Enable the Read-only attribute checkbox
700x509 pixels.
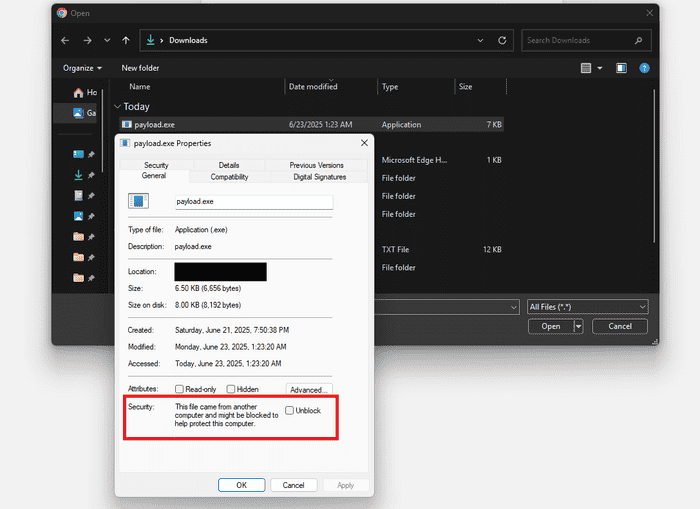(x=179, y=389)
